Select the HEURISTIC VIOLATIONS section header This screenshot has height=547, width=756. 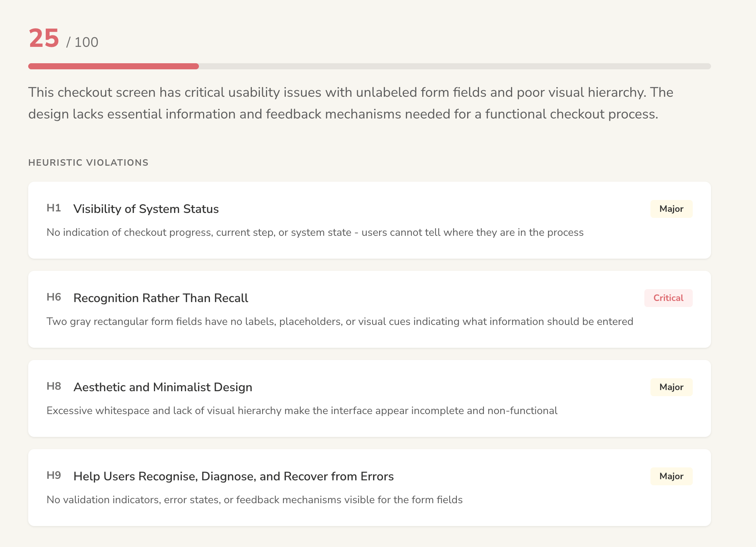88,162
